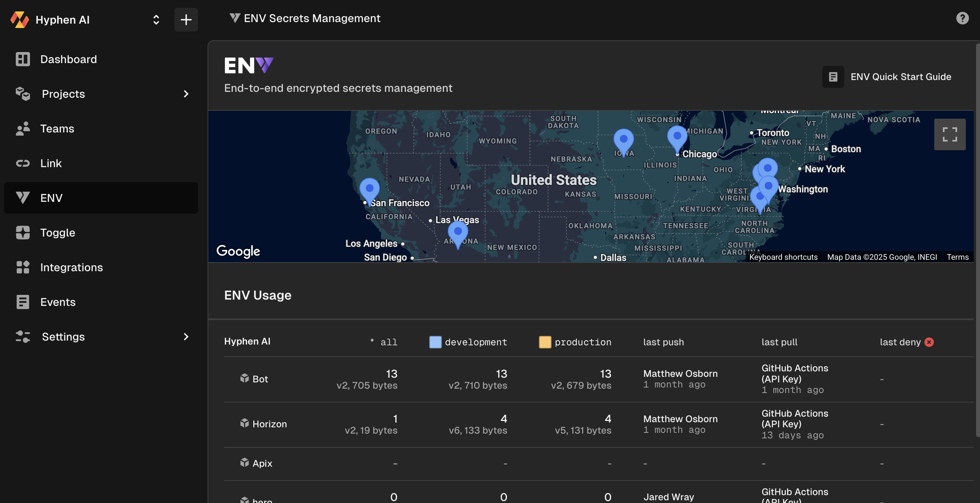Click the Arizona map pin
The image size is (980, 503).
458,235
